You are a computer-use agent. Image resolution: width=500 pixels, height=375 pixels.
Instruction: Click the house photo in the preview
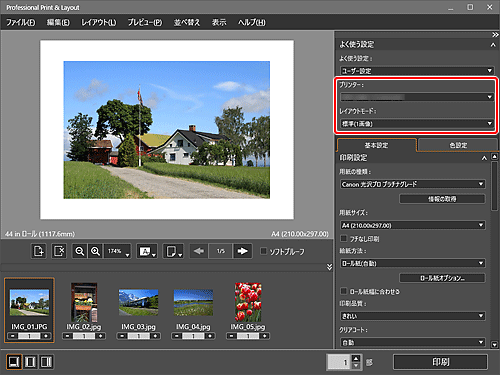click(x=167, y=130)
